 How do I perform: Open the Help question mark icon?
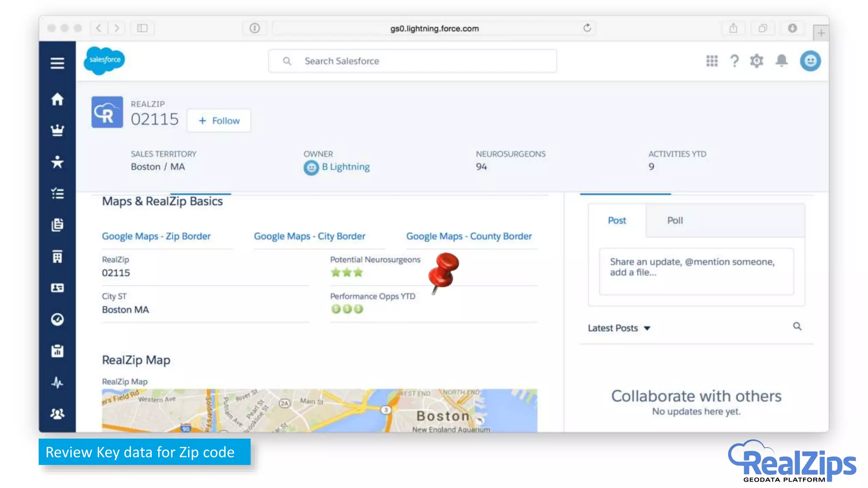point(734,61)
